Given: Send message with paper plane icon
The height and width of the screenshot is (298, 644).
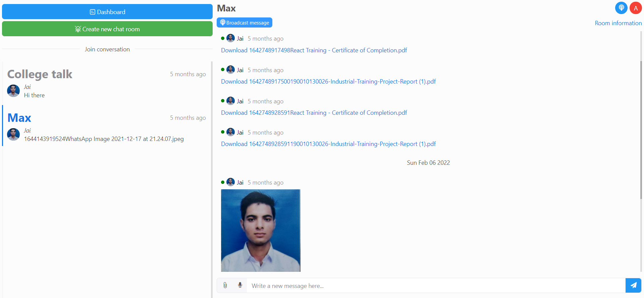Looking at the screenshot, I should (x=633, y=285).
